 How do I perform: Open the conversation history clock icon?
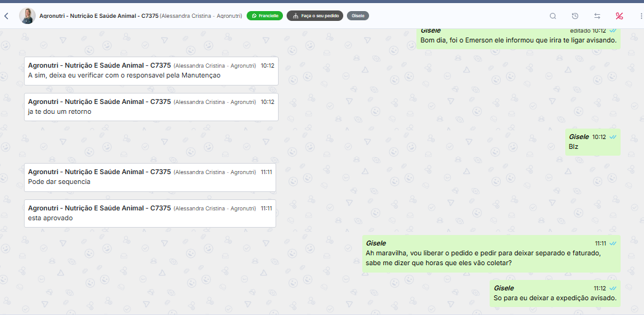(x=575, y=16)
